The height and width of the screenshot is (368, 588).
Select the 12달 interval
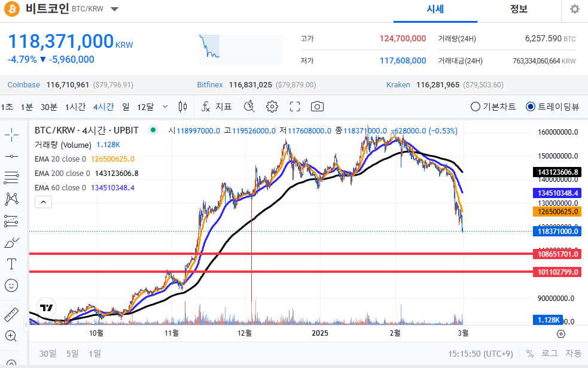point(145,107)
